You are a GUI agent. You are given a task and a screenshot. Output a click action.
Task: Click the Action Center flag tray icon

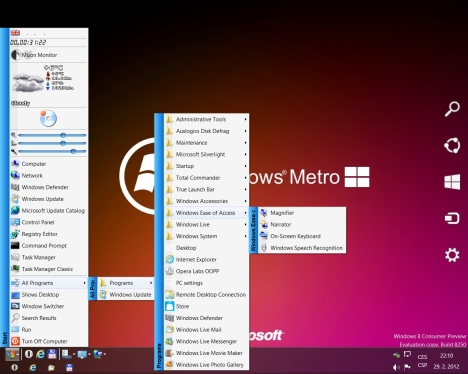(407, 367)
